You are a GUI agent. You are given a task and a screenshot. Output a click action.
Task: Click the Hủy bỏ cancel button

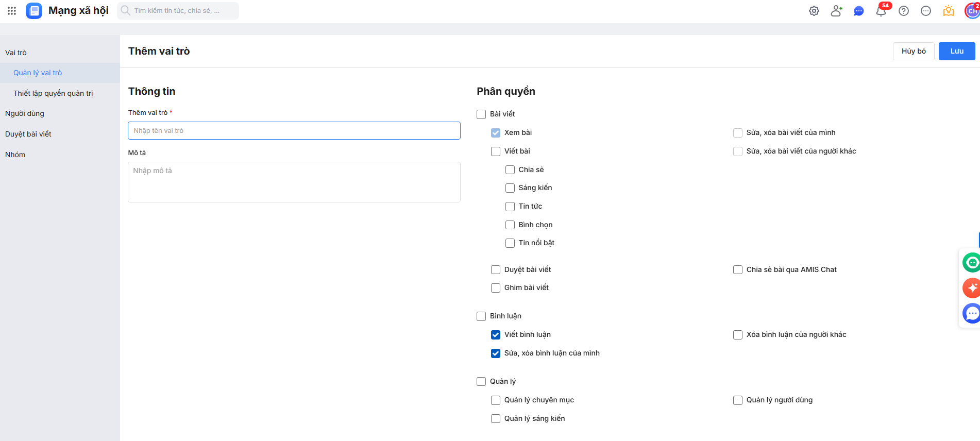pyautogui.click(x=913, y=51)
